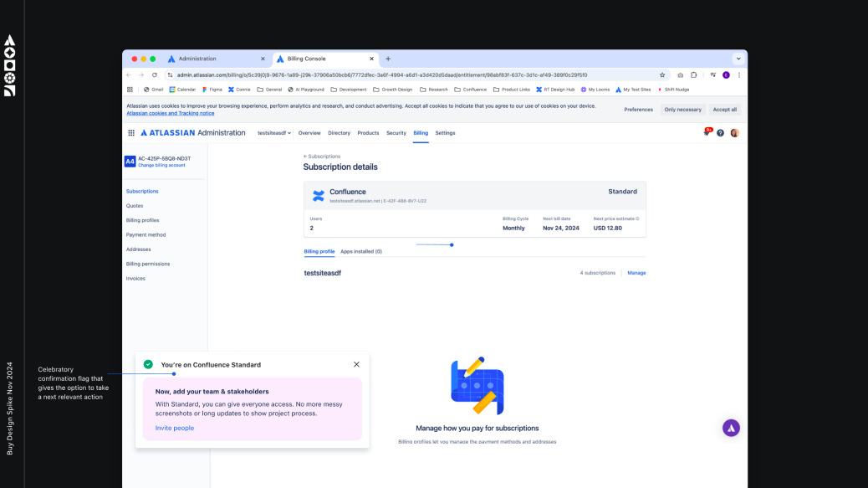Click Change billing account link
Screen dimensions: 868x488
pyautogui.click(x=161, y=165)
